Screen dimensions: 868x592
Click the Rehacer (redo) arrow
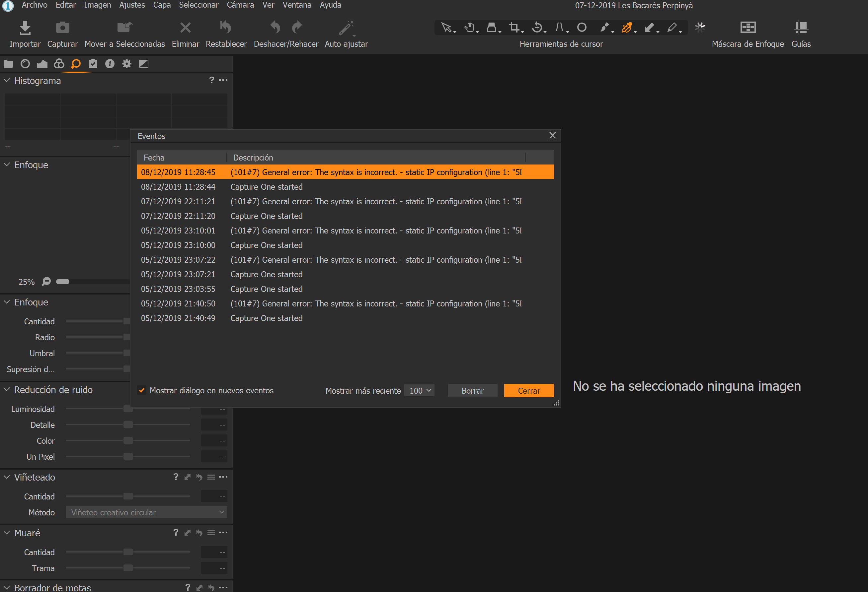[297, 27]
